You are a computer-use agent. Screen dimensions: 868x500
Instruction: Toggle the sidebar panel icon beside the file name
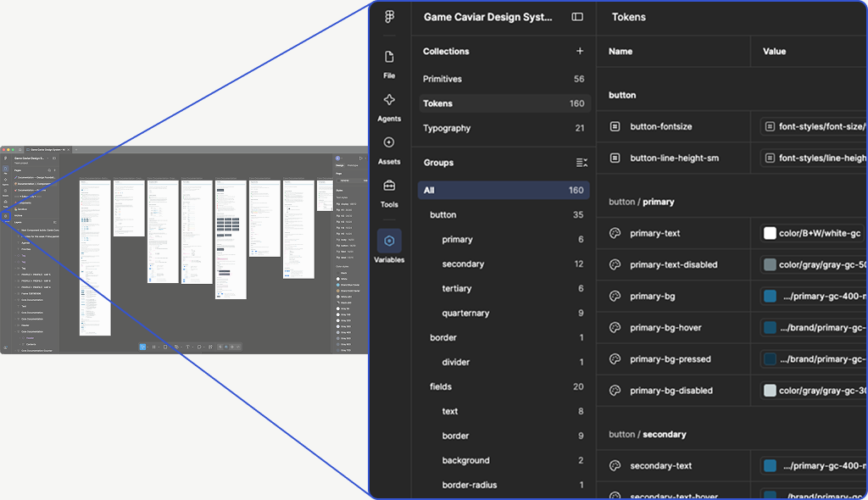[x=577, y=17]
